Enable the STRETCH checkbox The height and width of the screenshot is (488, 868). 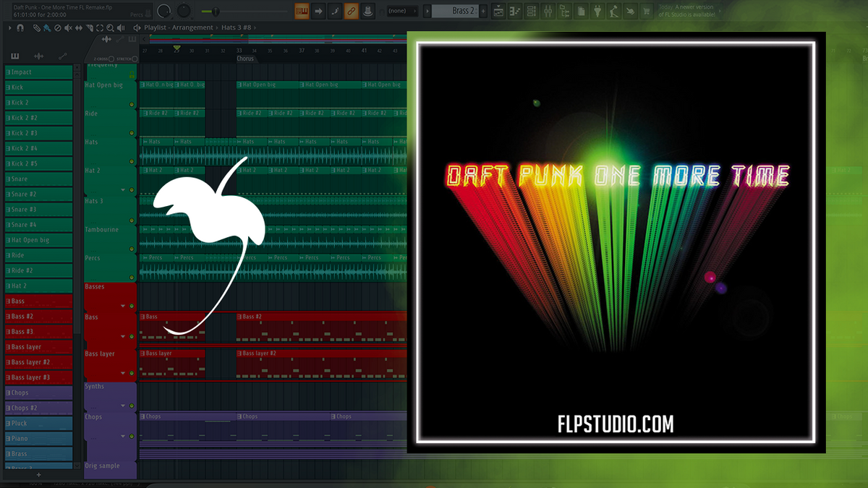pyautogui.click(x=135, y=59)
